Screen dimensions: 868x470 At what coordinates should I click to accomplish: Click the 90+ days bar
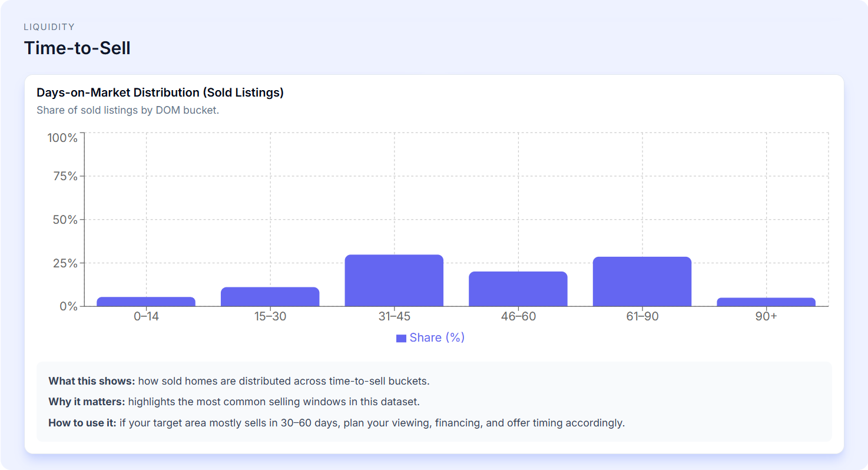[x=766, y=302]
